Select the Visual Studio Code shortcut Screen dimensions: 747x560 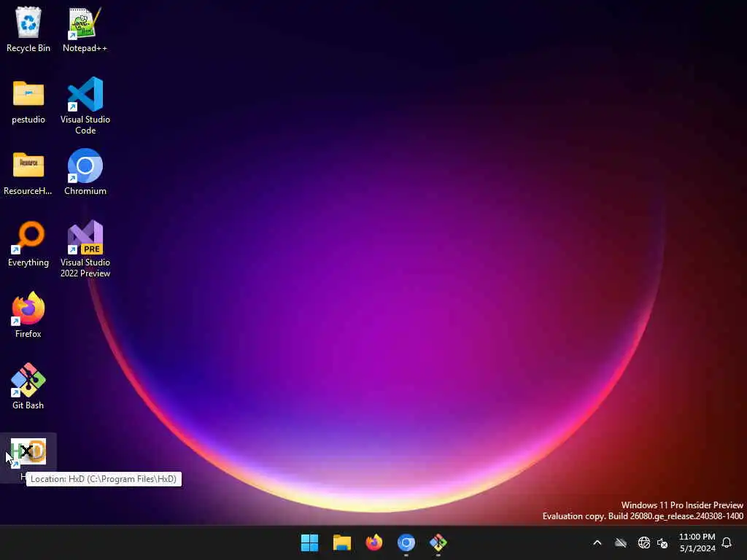point(85,105)
